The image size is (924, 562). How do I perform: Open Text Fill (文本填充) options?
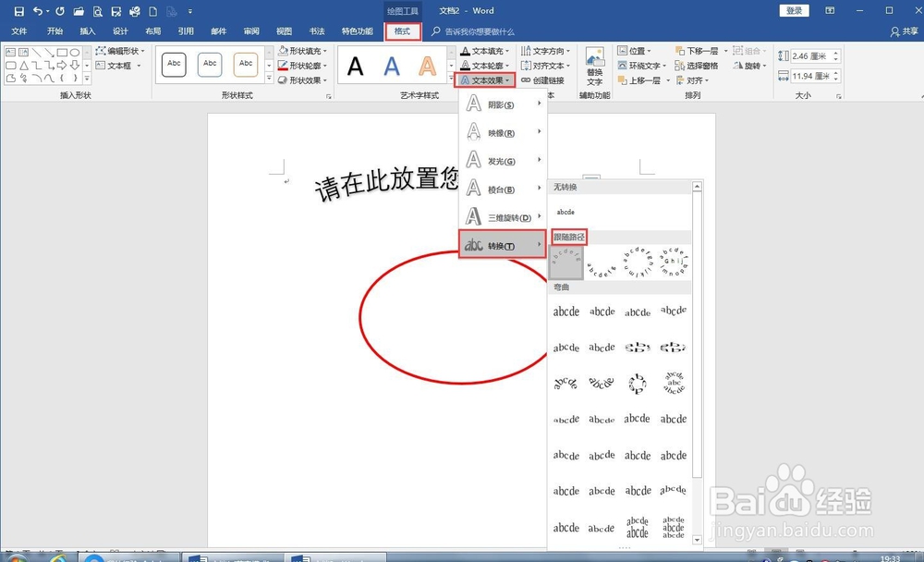tap(485, 51)
